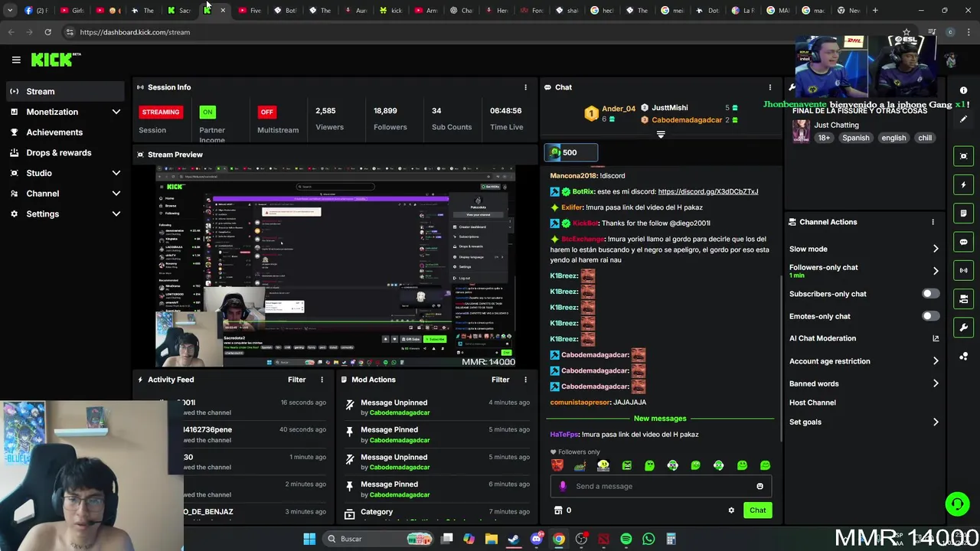The image size is (980, 551).
Task: Click the ON Partner Income indicator
Action: tap(207, 112)
